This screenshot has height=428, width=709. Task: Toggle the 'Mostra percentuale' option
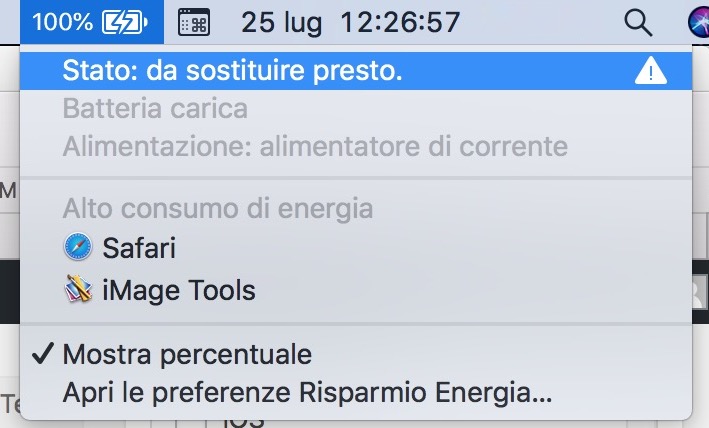click(x=187, y=353)
